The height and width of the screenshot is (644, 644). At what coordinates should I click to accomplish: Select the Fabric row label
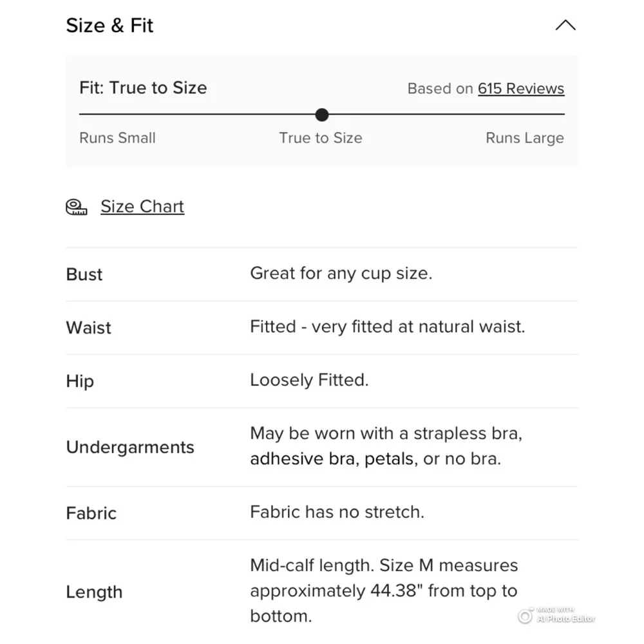91,513
